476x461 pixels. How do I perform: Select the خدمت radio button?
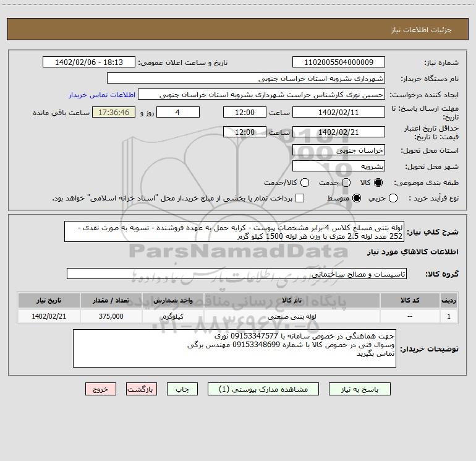click(x=346, y=183)
